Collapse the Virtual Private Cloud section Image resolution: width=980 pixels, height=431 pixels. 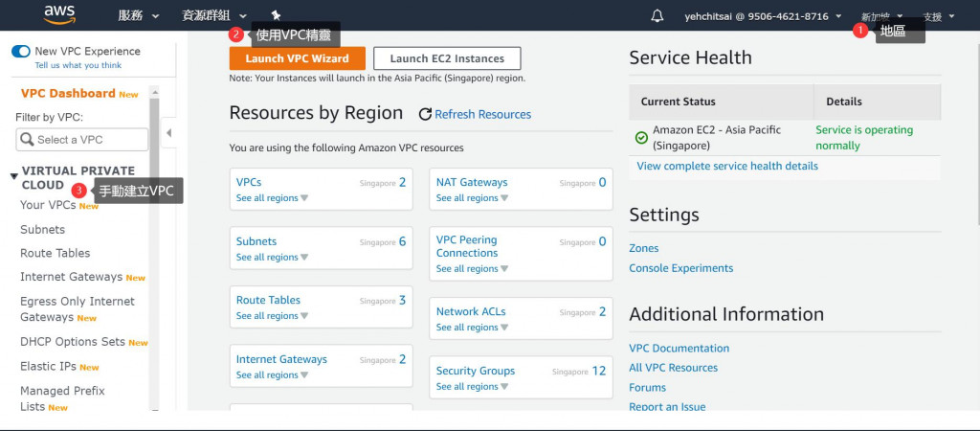coord(13,175)
